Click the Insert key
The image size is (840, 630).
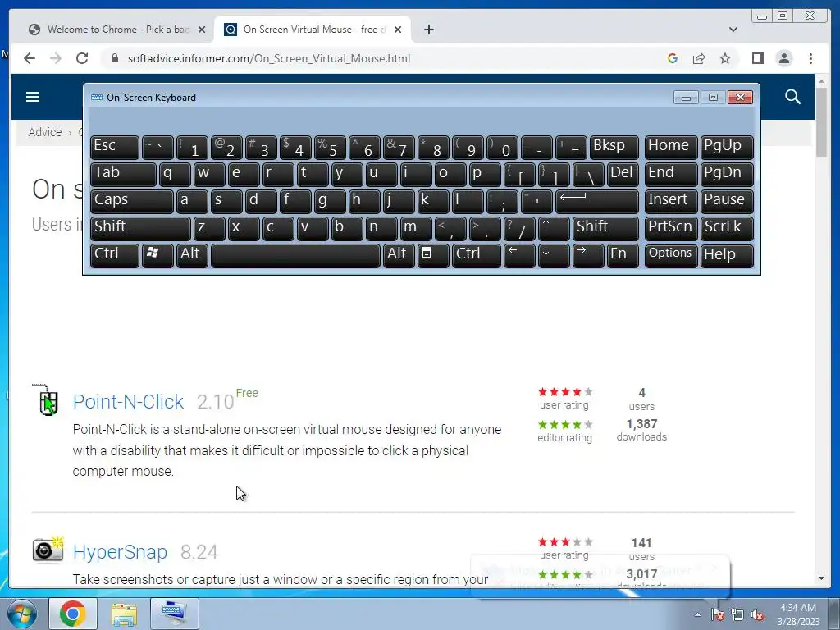coord(671,201)
